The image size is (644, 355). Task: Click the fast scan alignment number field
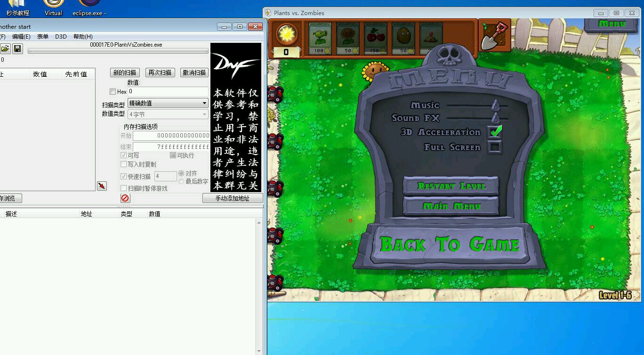tap(166, 176)
